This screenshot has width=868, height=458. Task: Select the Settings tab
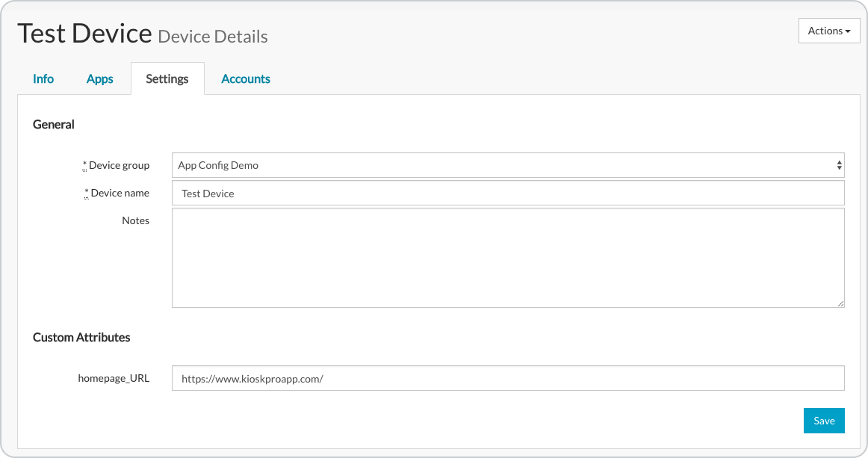pyautogui.click(x=167, y=78)
